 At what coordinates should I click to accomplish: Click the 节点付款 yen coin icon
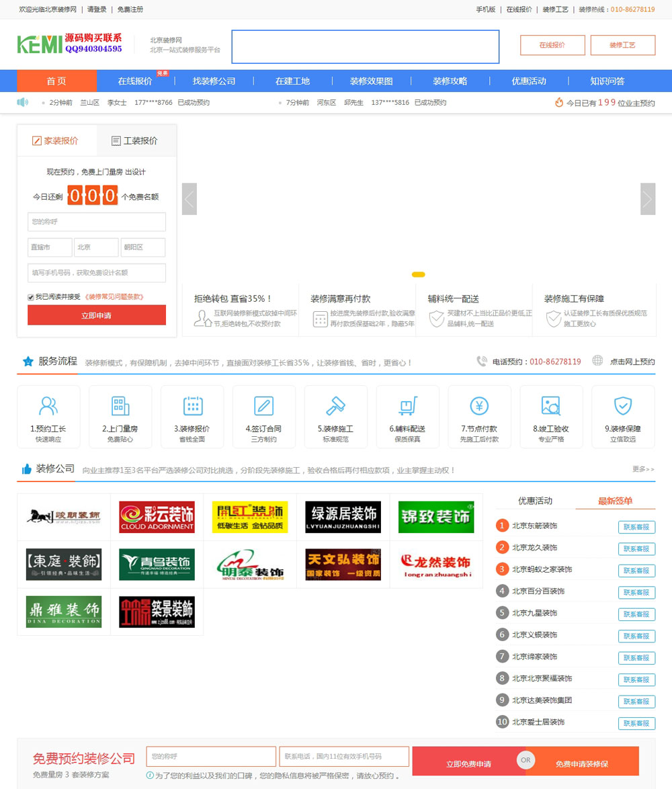pyautogui.click(x=479, y=406)
